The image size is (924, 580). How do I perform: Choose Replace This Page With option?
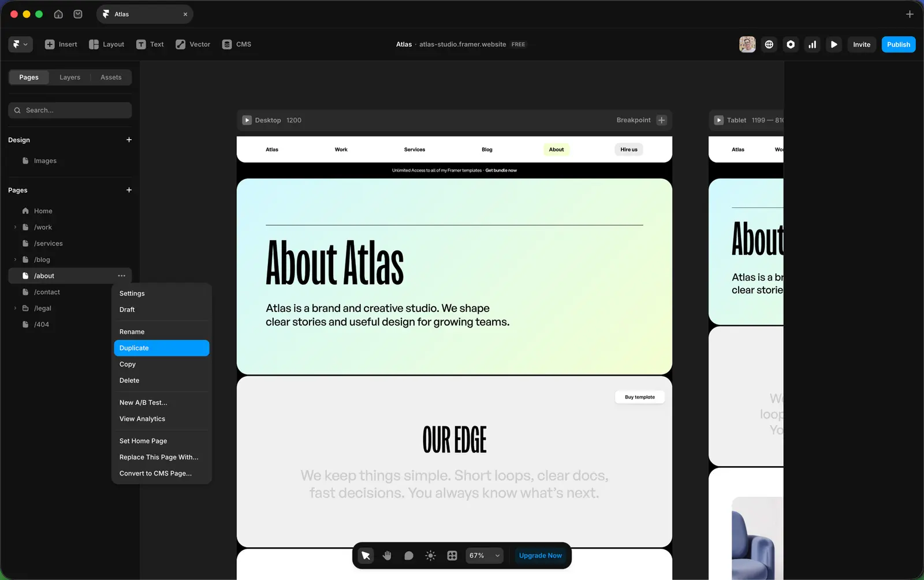(162, 457)
